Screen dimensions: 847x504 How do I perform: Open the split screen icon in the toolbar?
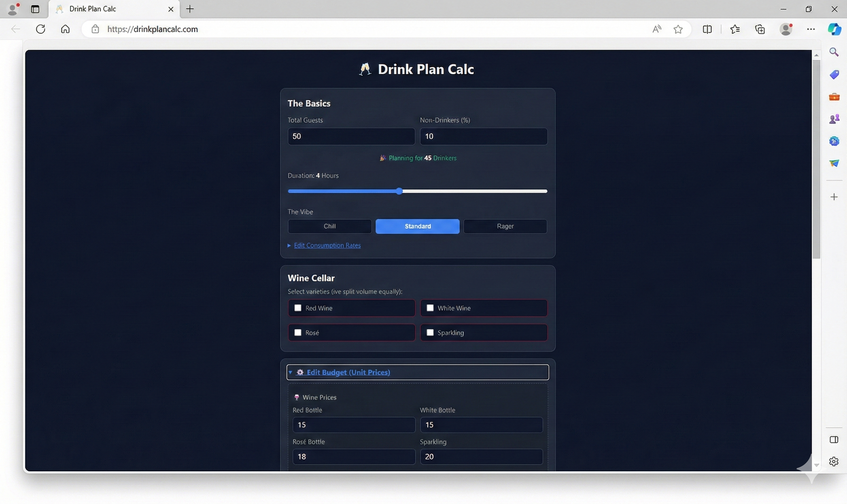click(x=707, y=30)
